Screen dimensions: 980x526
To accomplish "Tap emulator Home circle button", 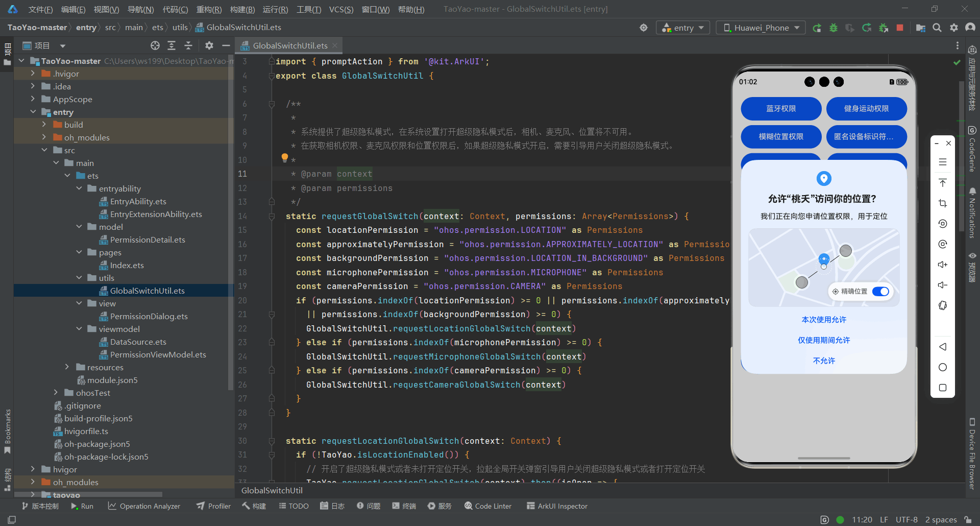I will click(x=943, y=367).
